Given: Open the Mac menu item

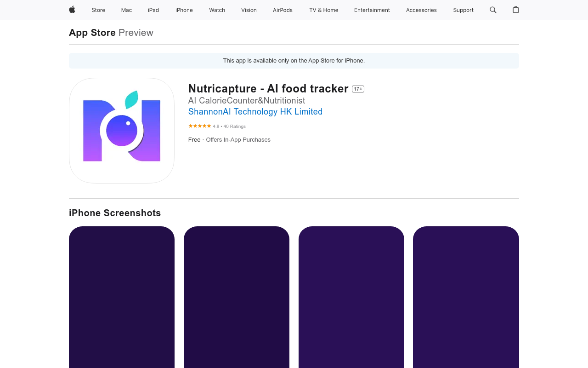Looking at the screenshot, I should tap(126, 10).
